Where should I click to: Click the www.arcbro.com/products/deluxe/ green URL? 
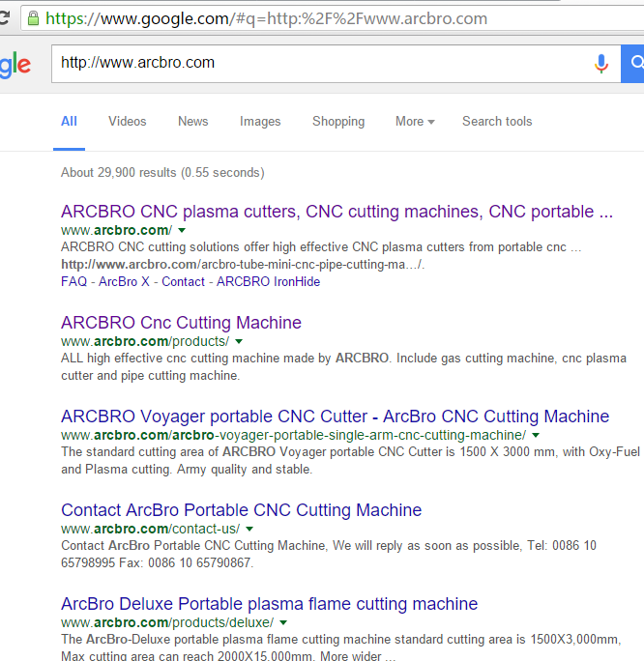(167, 622)
